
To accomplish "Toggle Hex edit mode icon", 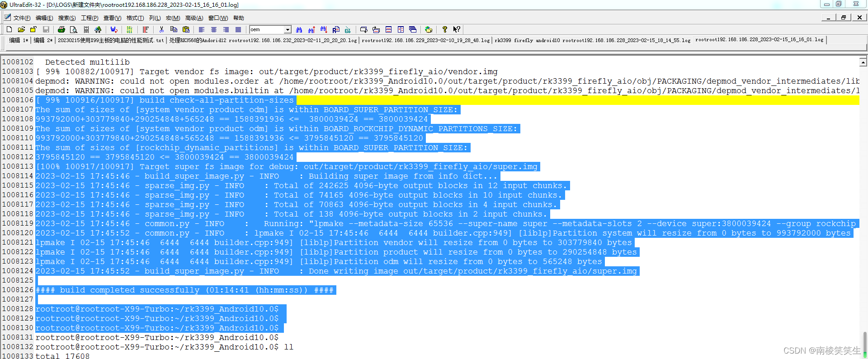I will pyautogui.click(x=130, y=29).
